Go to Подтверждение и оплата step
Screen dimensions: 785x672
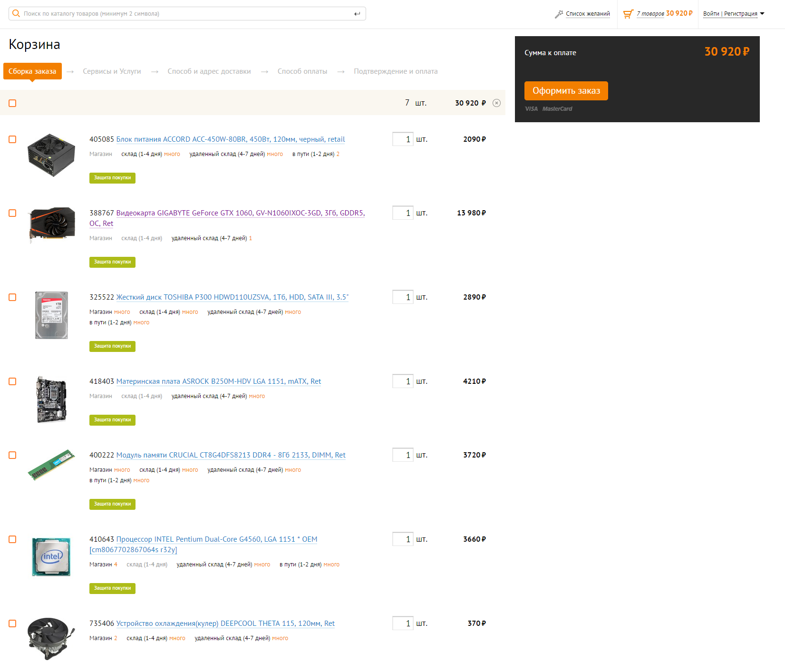pos(396,71)
